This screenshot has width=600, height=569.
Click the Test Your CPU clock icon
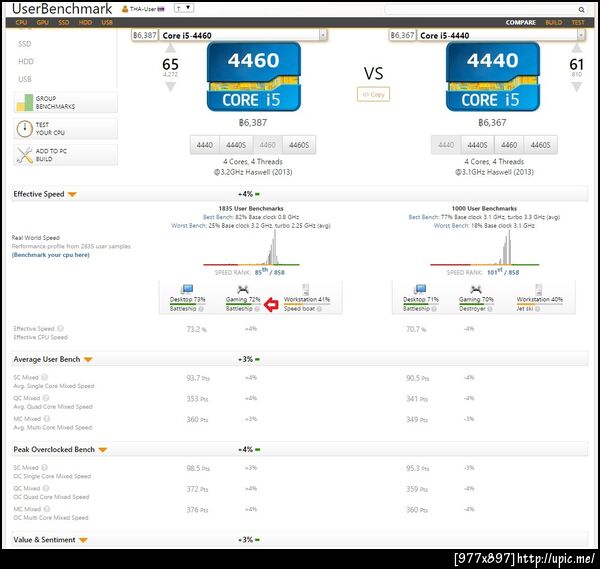tap(24, 129)
